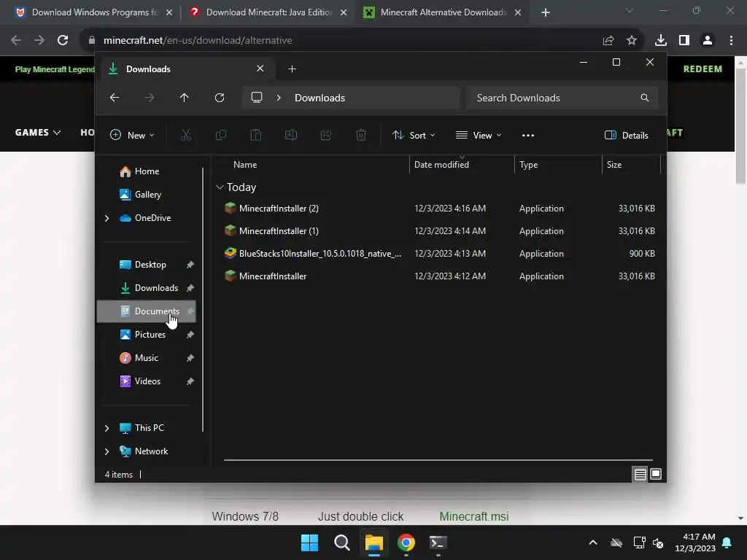The height and width of the screenshot is (560, 747).
Task: Go back in File Explorer
Action: [115, 98]
